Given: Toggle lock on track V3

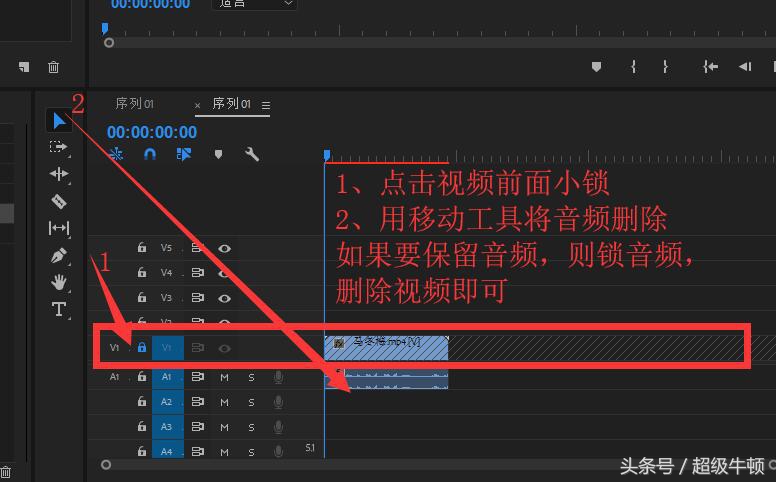Looking at the screenshot, I should pyautogui.click(x=142, y=297).
